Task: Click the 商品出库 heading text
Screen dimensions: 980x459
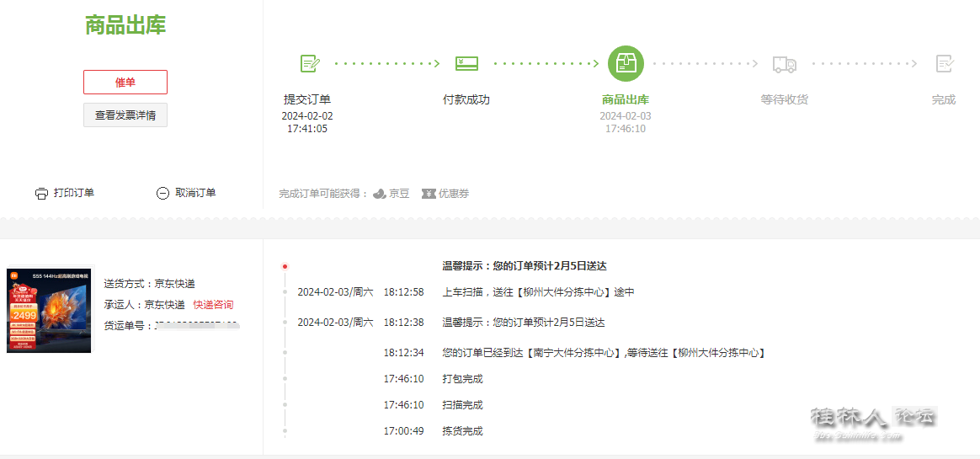Action: click(125, 25)
